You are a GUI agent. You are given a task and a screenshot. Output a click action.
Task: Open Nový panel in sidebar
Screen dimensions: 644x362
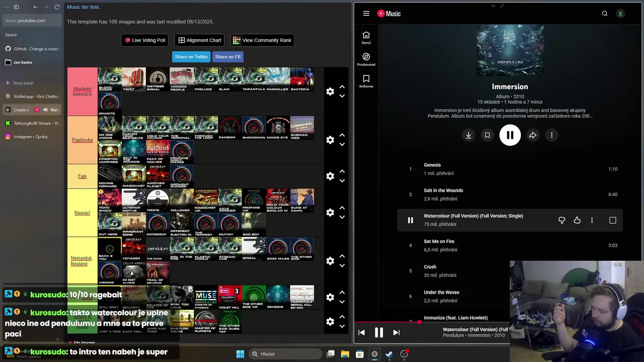click(x=32, y=83)
